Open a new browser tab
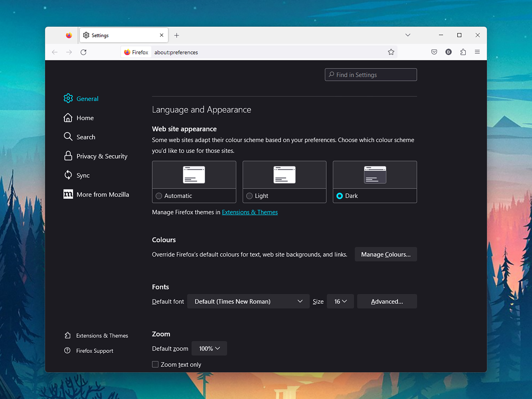The width and height of the screenshot is (532, 399). pyautogui.click(x=176, y=35)
